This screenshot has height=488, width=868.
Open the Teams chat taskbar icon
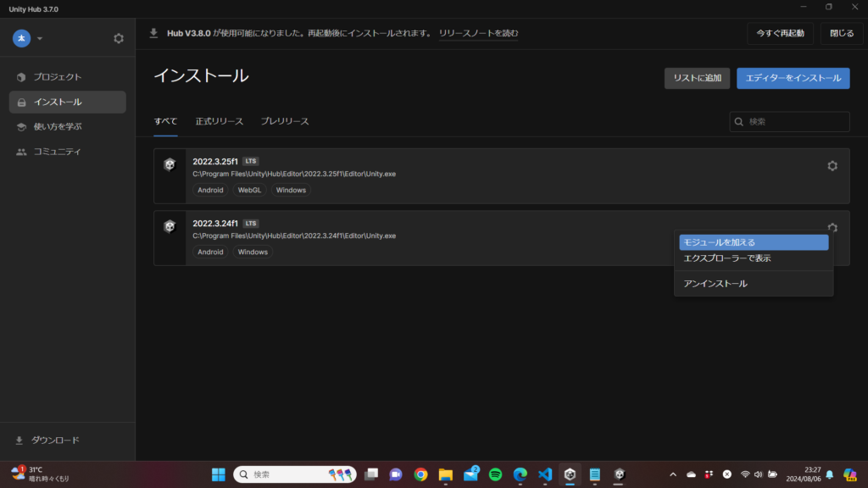coord(395,474)
